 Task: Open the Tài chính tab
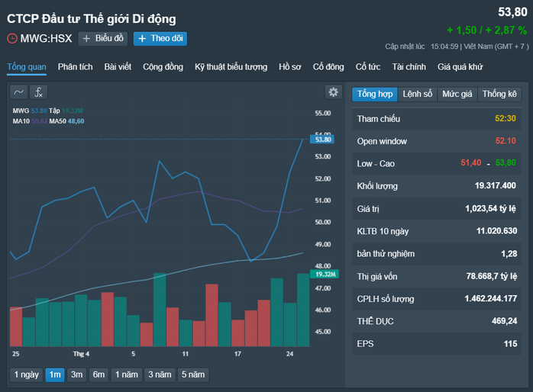click(x=409, y=67)
